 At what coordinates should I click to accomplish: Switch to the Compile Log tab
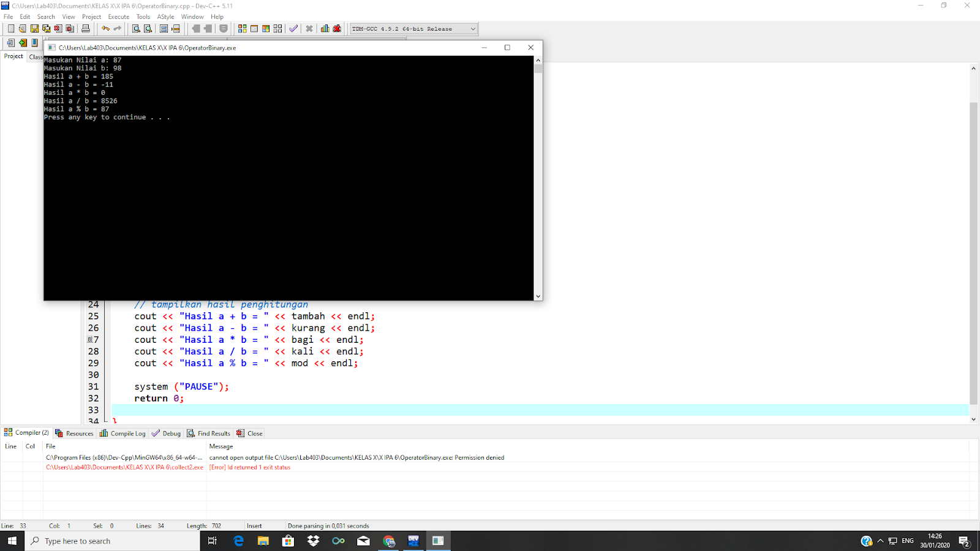(123, 433)
